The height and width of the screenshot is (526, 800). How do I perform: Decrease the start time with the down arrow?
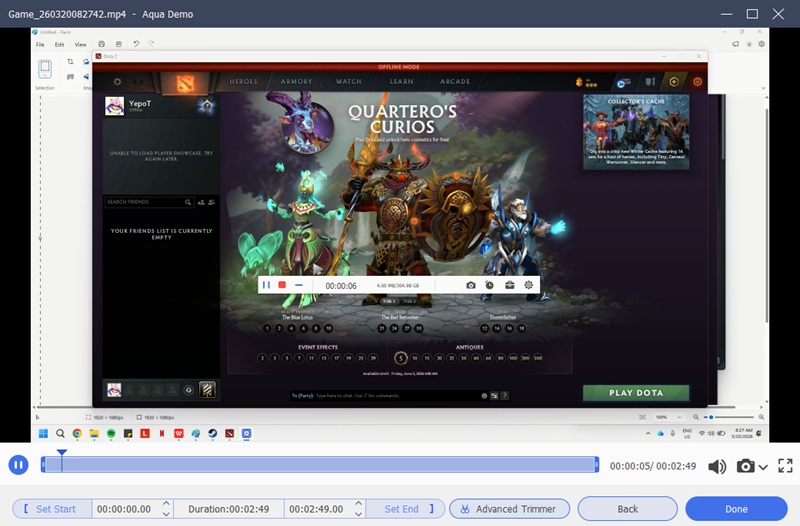point(166,514)
